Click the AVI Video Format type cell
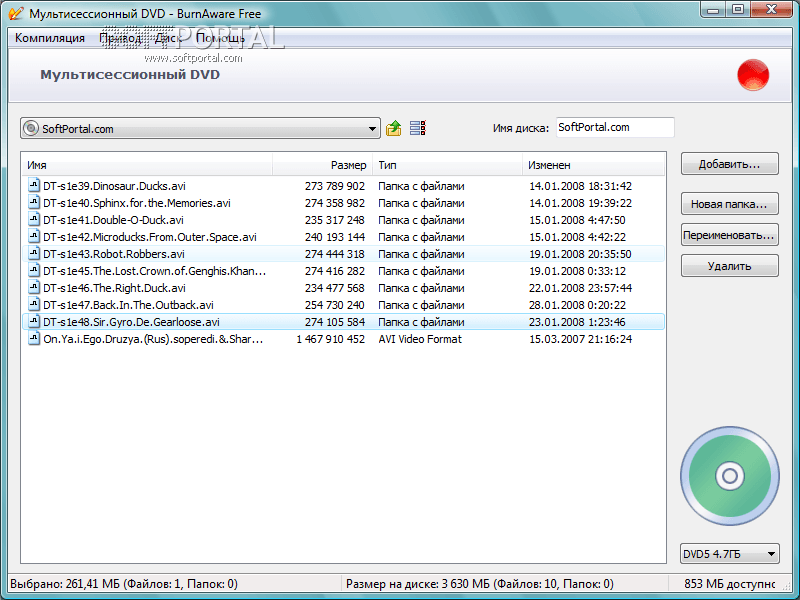The image size is (800, 600). pos(420,339)
